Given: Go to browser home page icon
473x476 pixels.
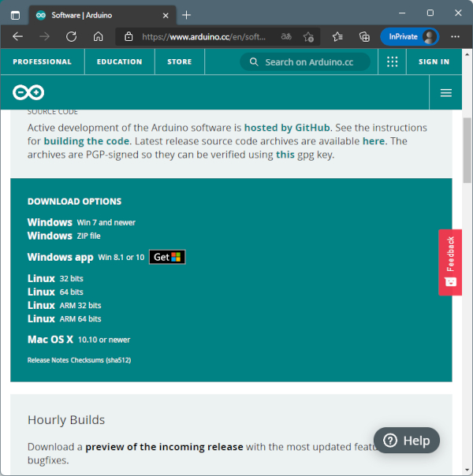Looking at the screenshot, I should (98, 37).
